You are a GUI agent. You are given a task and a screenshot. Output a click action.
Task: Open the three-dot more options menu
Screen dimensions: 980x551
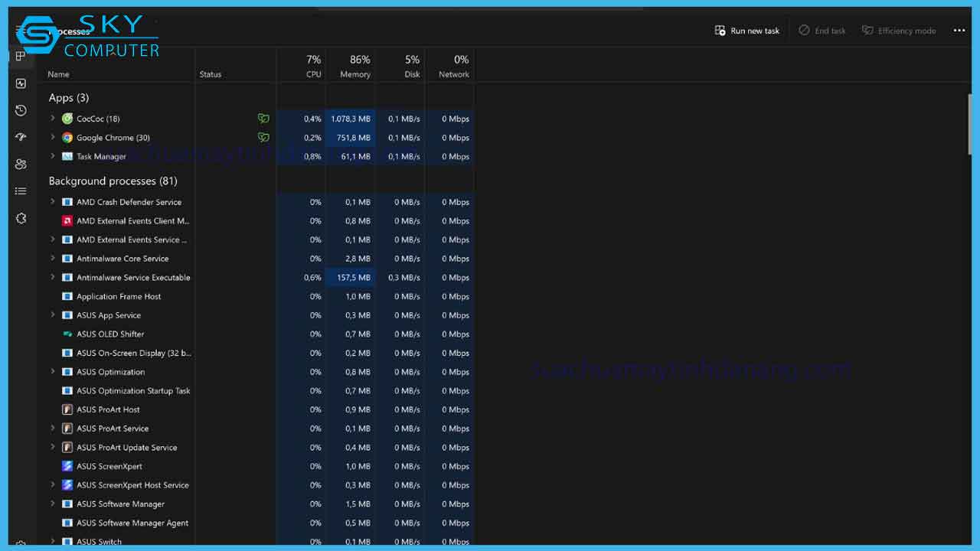[959, 31]
